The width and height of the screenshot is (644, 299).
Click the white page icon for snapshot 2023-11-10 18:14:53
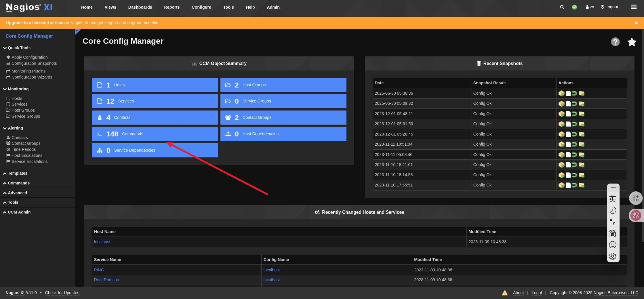[x=568, y=175]
